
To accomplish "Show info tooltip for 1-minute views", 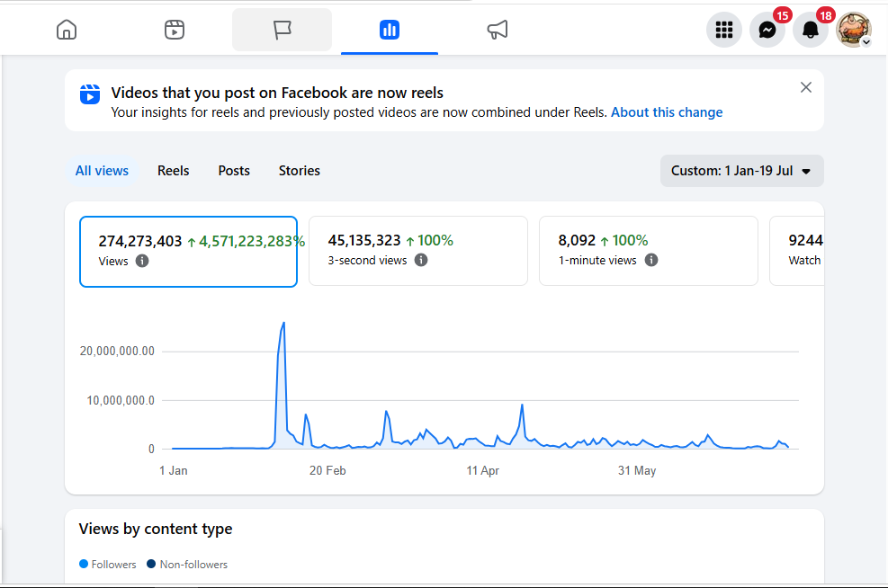I will pyautogui.click(x=651, y=260).
